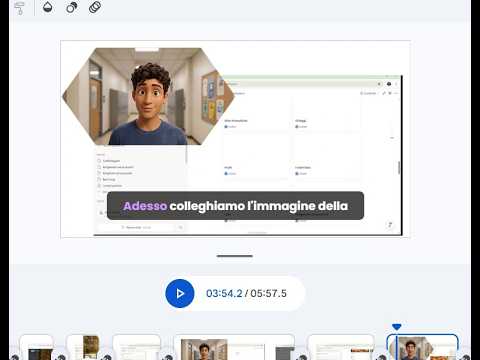Select the caption starting with 'Adesso colleghiamo'

click(235, 206)
